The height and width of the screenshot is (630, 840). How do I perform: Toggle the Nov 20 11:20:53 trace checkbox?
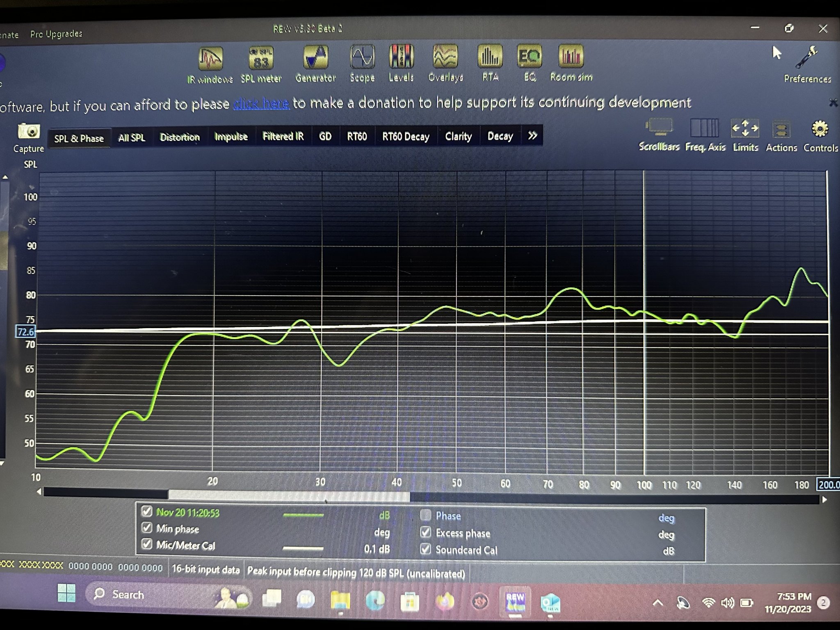[x=146, y=511]
